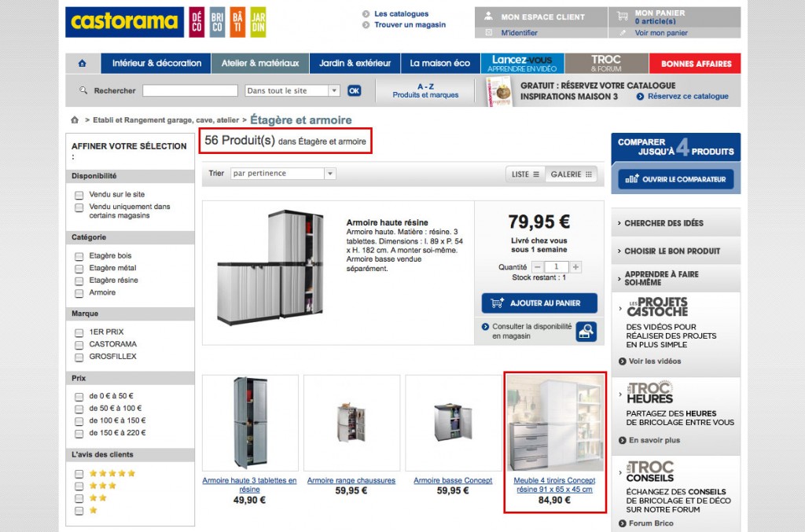805x532 pixels.
Task: Expand APPRENDRE À FAIRE SOI-MÊME section
Action: click(675, 278)
